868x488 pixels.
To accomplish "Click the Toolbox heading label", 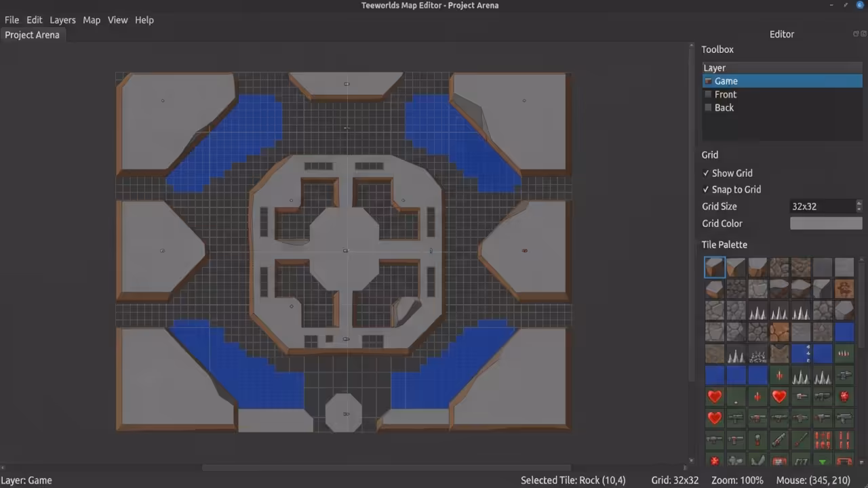I will tap(717, 49).
